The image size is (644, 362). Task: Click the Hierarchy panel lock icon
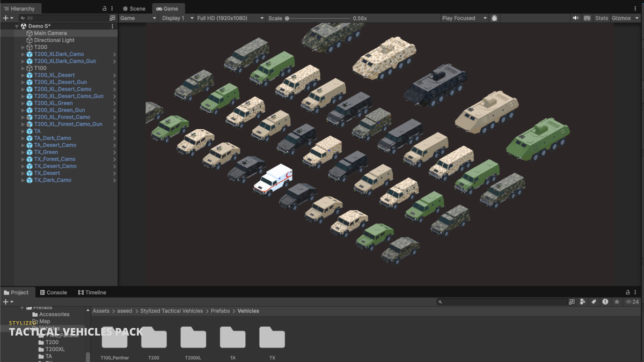105,9
